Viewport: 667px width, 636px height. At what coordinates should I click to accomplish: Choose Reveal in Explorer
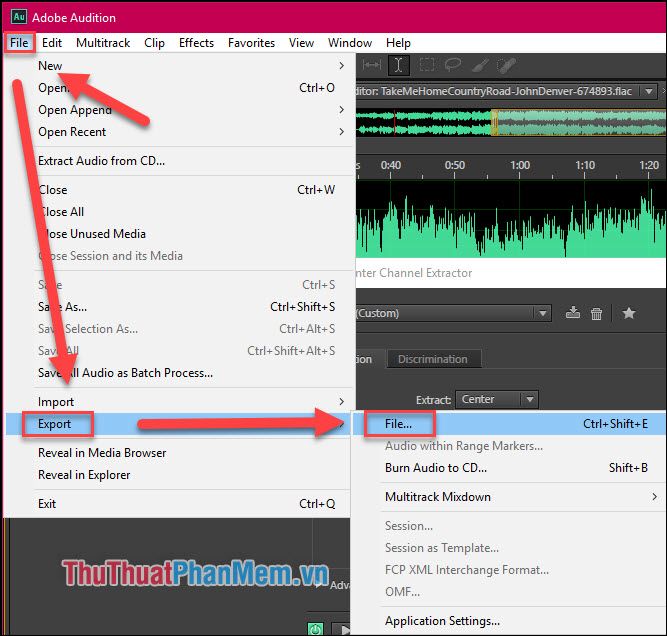[x=180, y=475]
